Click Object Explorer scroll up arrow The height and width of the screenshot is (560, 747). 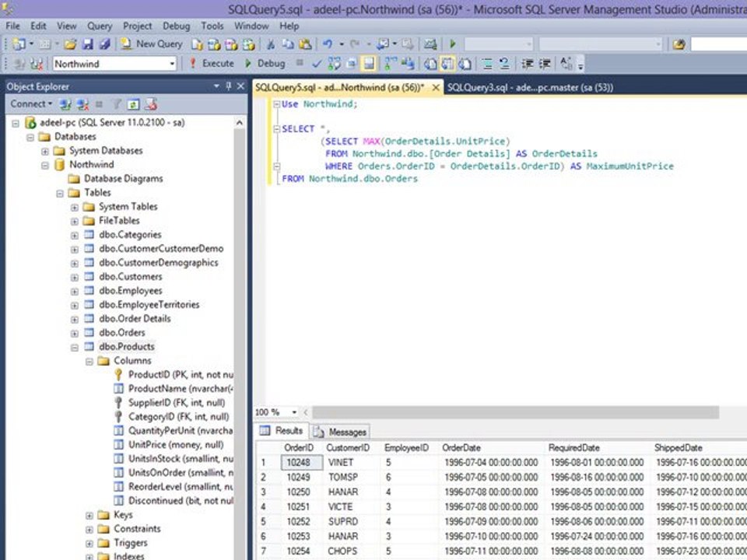coord(239,123)
